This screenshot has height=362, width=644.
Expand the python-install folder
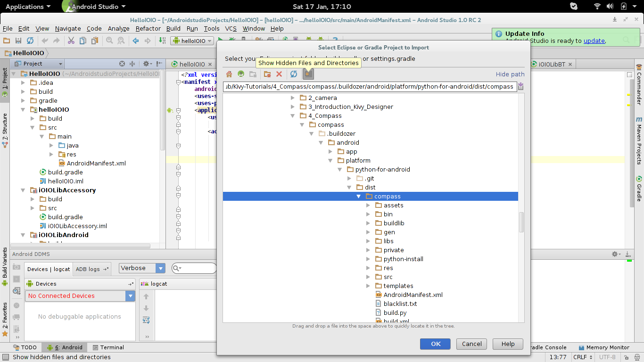coord(368,259)
